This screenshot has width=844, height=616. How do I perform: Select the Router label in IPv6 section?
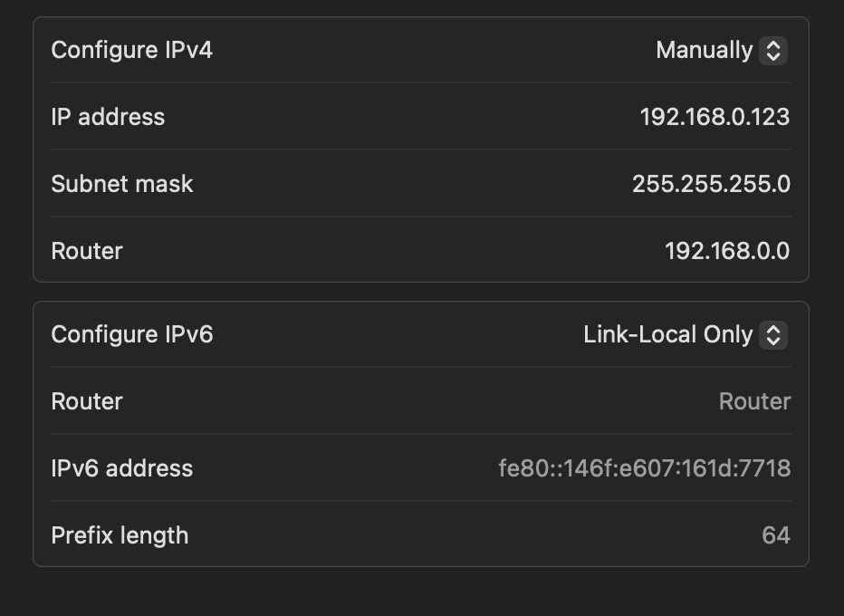point(87,401)
